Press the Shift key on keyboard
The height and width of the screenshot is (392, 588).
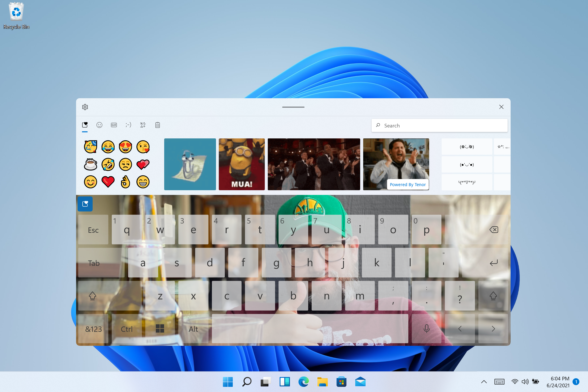pyautogui.click(x=92, y=295)
